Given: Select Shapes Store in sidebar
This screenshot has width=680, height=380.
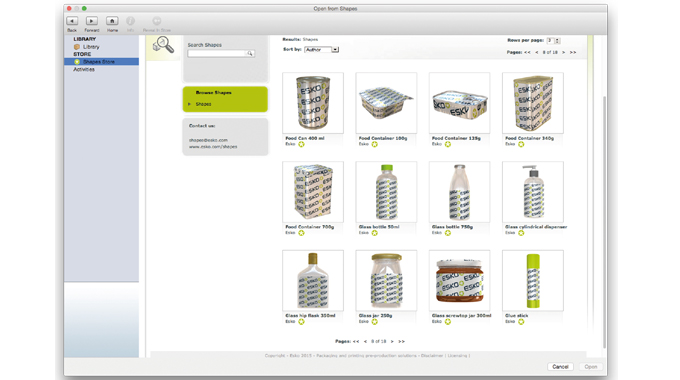Looking at the screenshot, I should tap(101, 62).
